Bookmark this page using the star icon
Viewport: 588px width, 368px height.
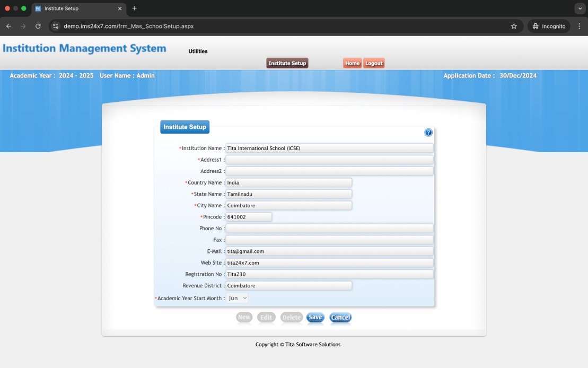coord(514,26)
